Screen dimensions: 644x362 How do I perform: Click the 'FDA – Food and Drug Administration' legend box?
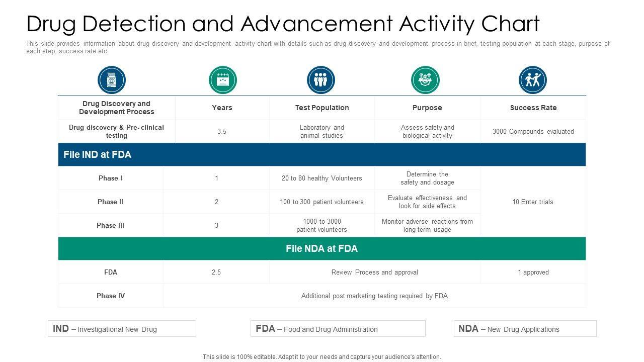tap(338, 329)
